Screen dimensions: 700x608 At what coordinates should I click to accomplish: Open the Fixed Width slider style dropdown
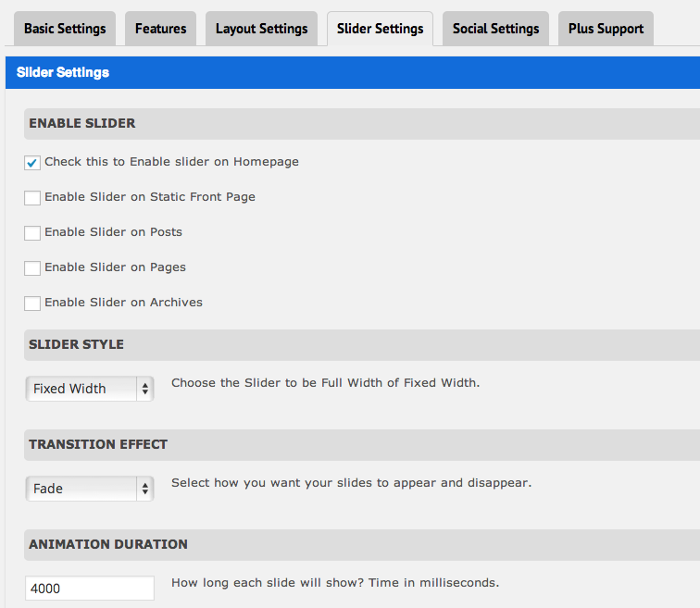(90, 389)
